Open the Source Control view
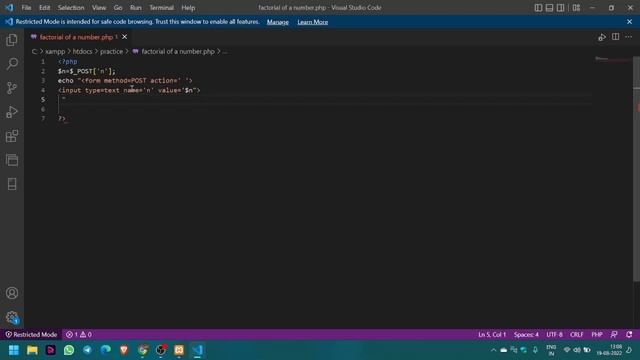Image resolution: width=640 pixels, height=360 pixels. point(12,88)
